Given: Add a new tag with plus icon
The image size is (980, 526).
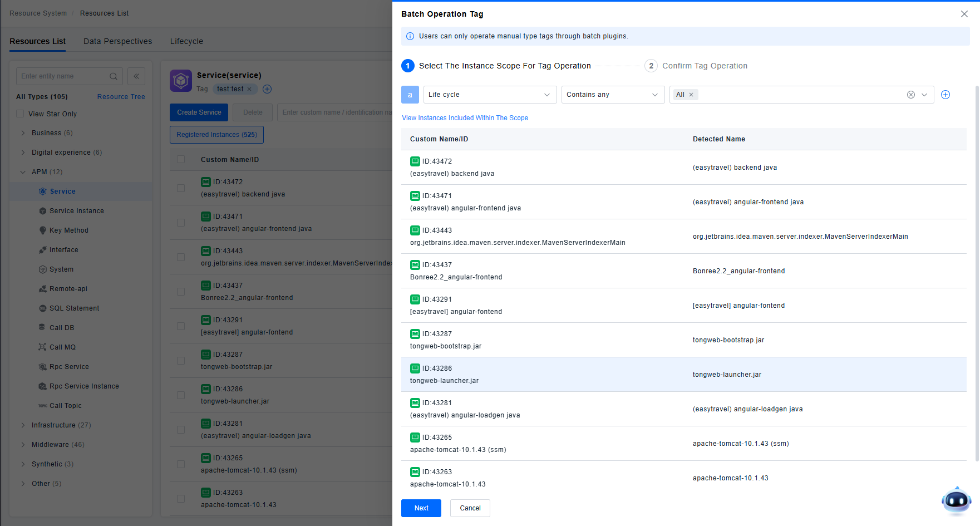Looking at the screenshot, I should [267, 89].
